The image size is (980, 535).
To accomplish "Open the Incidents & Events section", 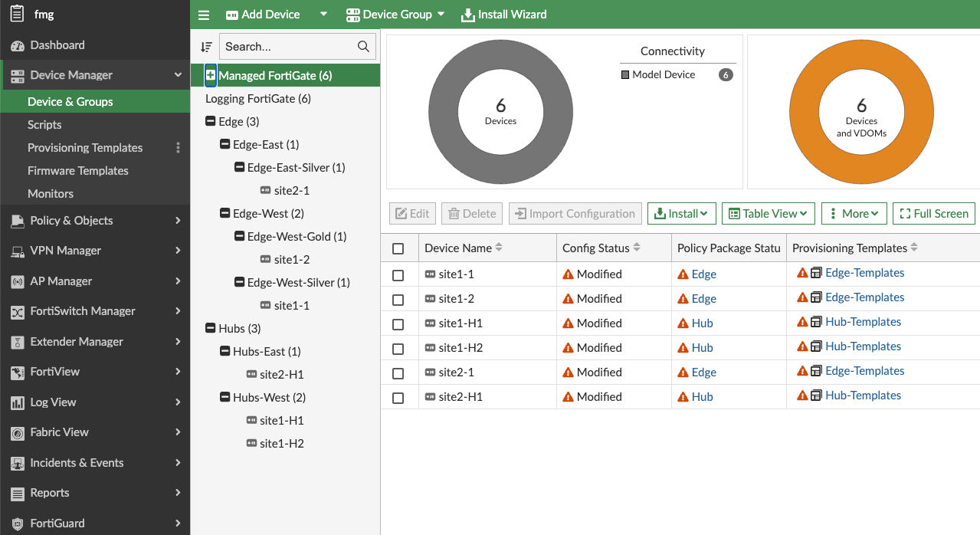I will tap(77, 463).
